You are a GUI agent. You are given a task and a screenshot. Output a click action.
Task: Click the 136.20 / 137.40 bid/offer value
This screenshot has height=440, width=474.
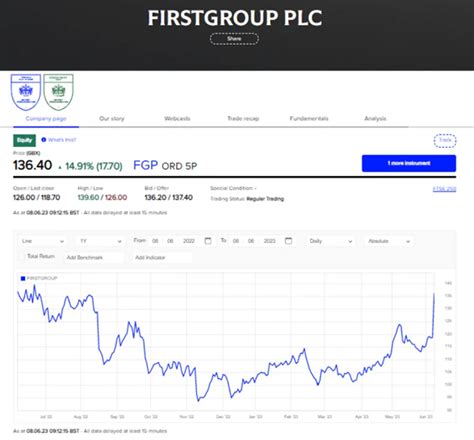click(169, 197)
